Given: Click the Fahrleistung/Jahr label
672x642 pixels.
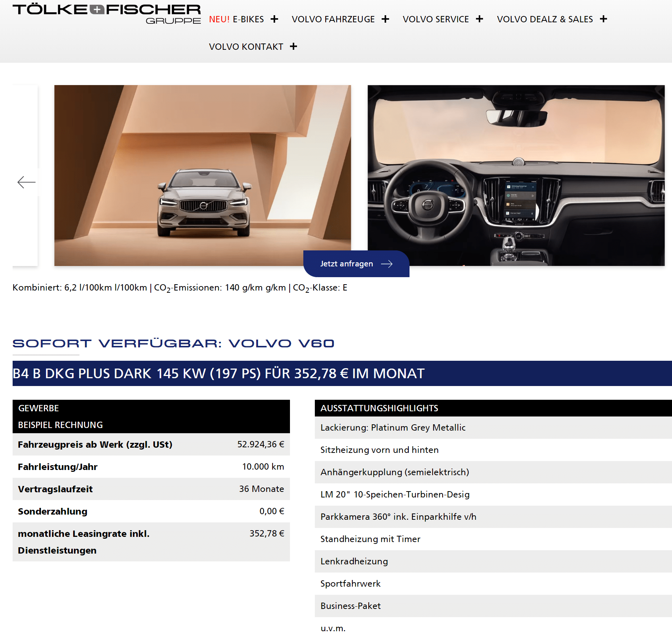Looking at the screenshot, I should click(58, 467).
